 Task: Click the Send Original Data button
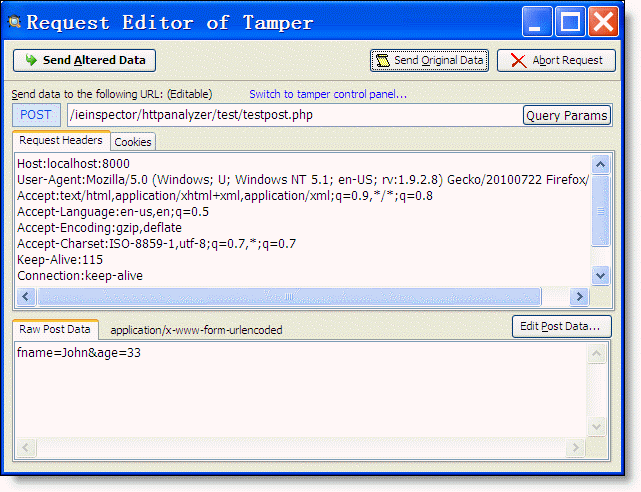[x=429, y=60]
